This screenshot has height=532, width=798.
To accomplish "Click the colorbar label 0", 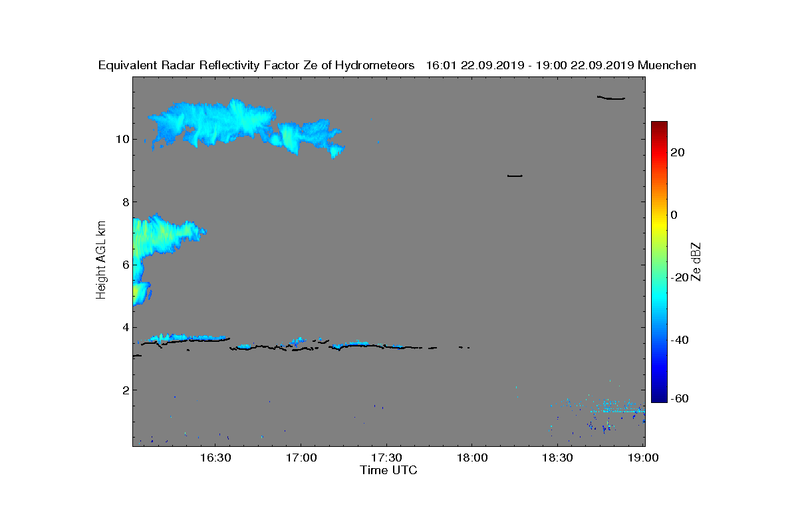I will [x=674, y=215].
